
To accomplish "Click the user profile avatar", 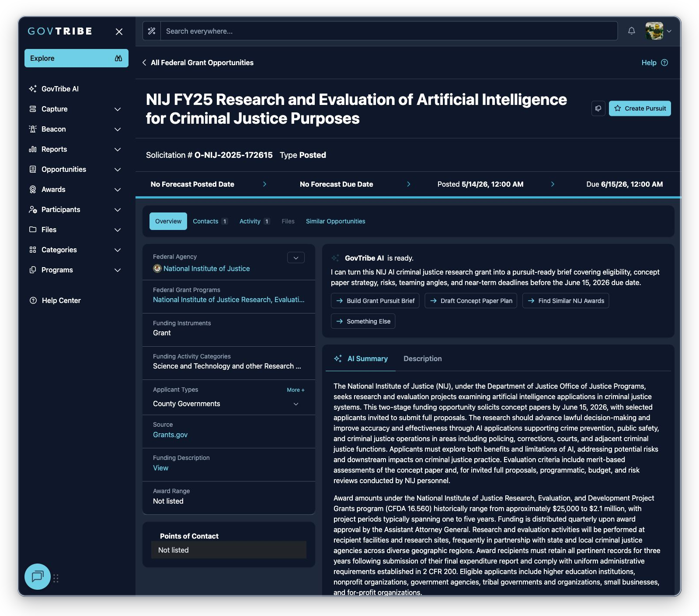I will pyautogui.click(x=654, y=31).
